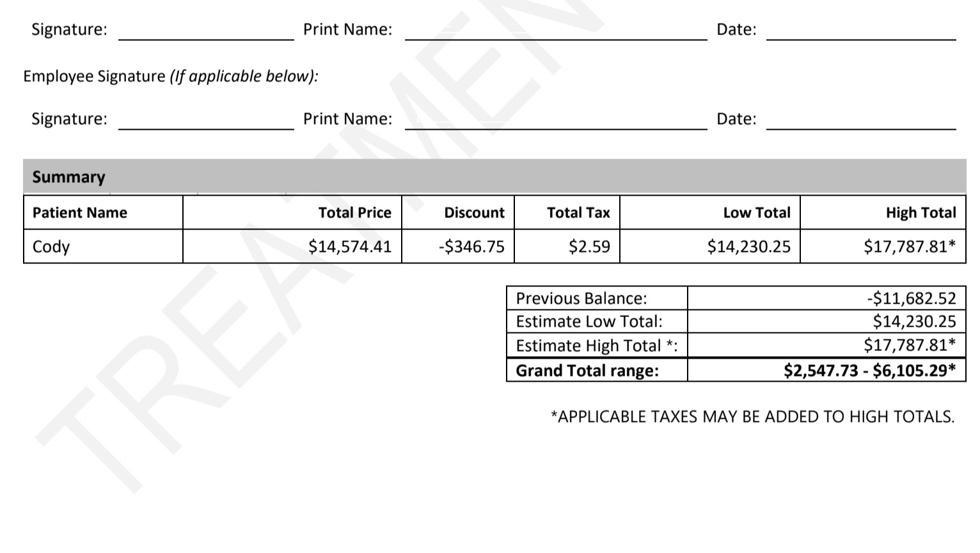
Task: Click the Previous Balance amount -$11,682.52
Action: point(912,298)
